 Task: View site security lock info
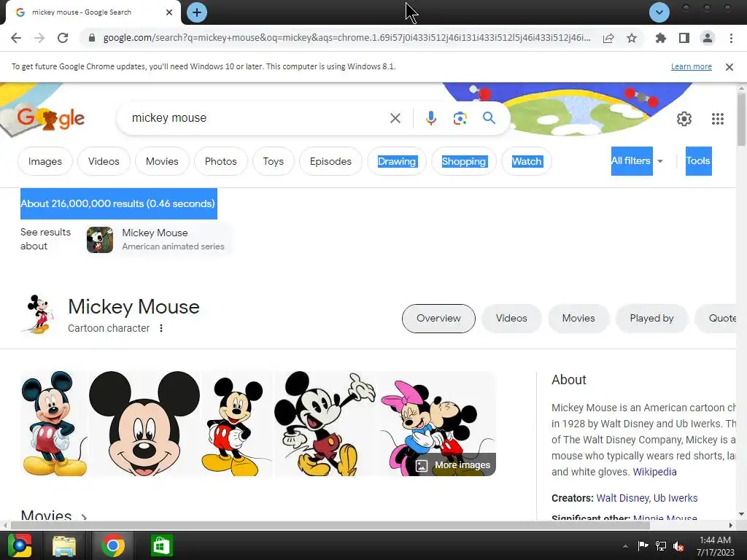(x=92, y=38)
